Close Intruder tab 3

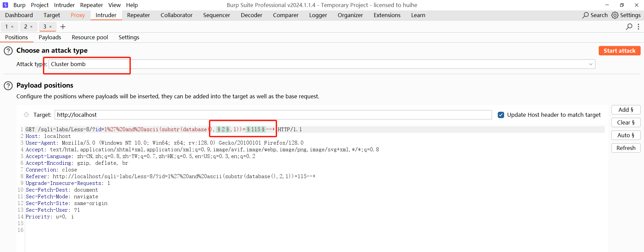tap(51, 27)
